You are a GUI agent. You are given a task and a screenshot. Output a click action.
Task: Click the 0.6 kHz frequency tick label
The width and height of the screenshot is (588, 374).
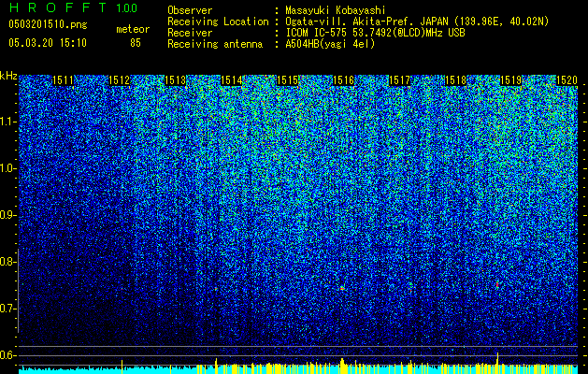point(7,355)
